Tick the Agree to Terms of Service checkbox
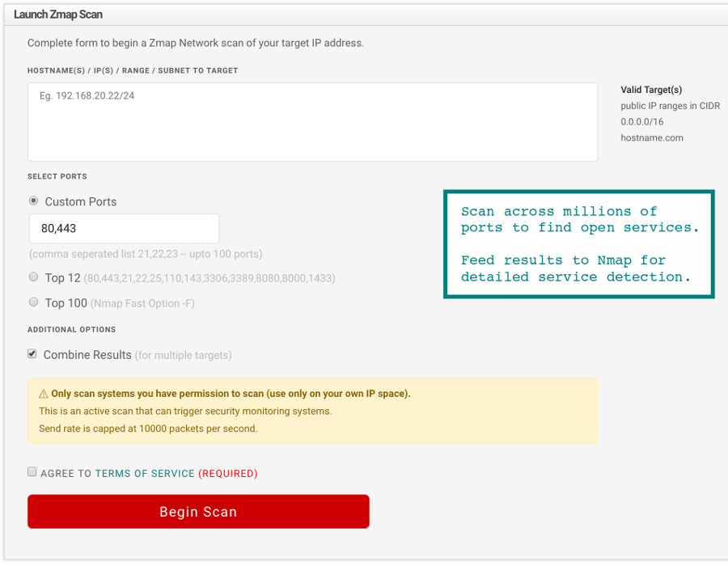 pos(32,472)
